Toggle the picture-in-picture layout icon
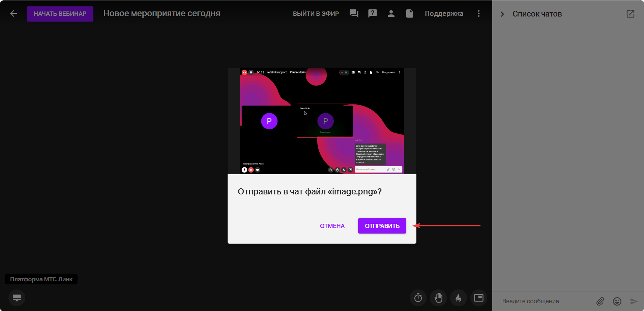 coord(478,298)
